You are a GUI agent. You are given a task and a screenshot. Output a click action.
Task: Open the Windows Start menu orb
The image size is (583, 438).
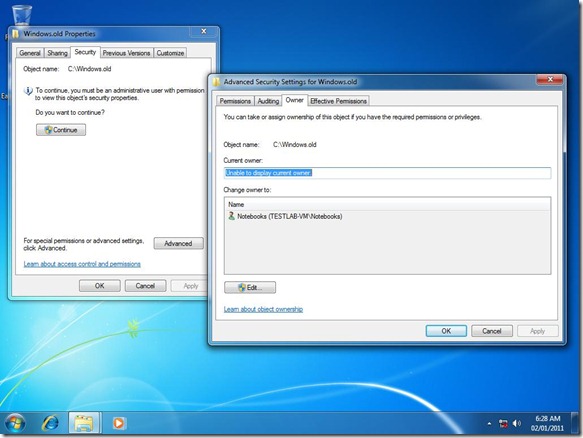tap(16, 423)
